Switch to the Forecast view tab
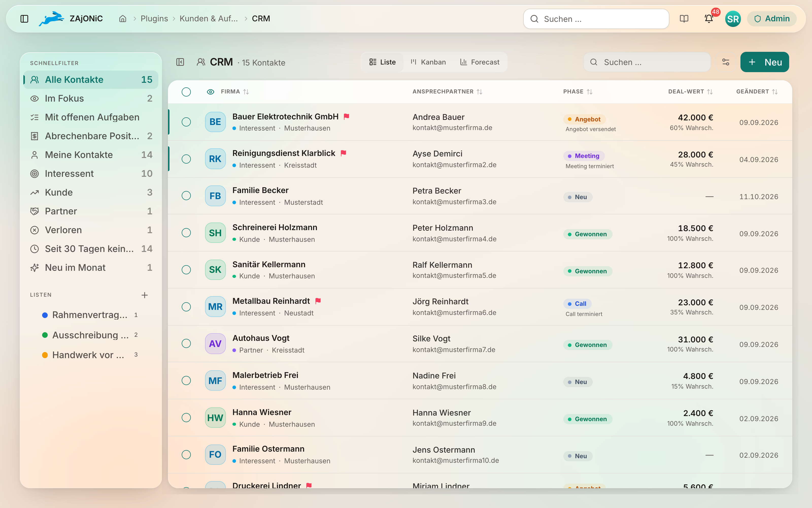Viewport: 812px width, 508px height. point(480,62)
